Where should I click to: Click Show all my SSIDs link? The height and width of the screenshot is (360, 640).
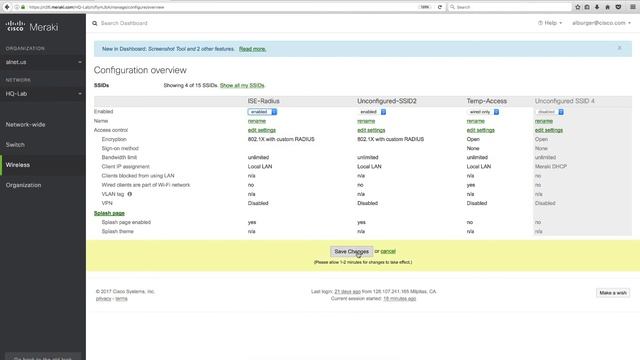click(242, 85)
